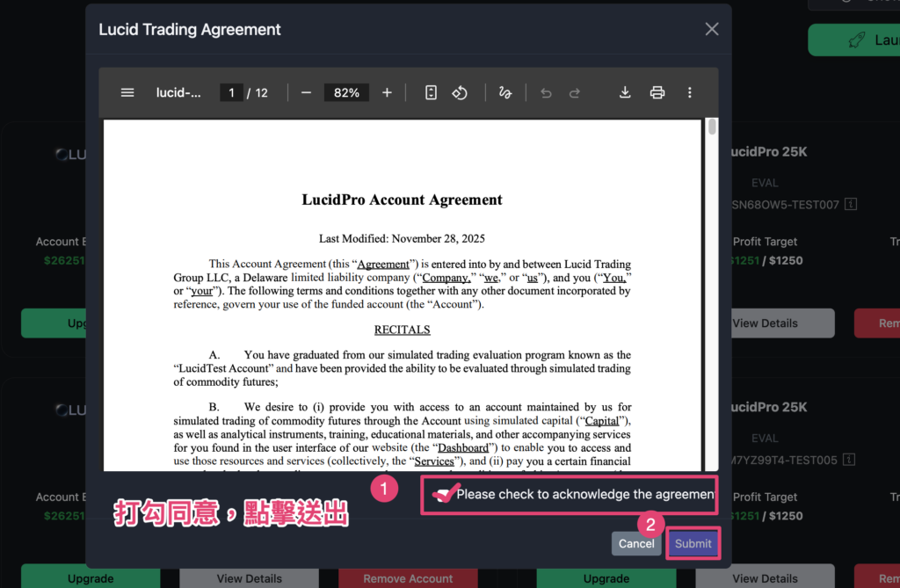Click the redo arrow in PDF toolbar

[575, 92]
